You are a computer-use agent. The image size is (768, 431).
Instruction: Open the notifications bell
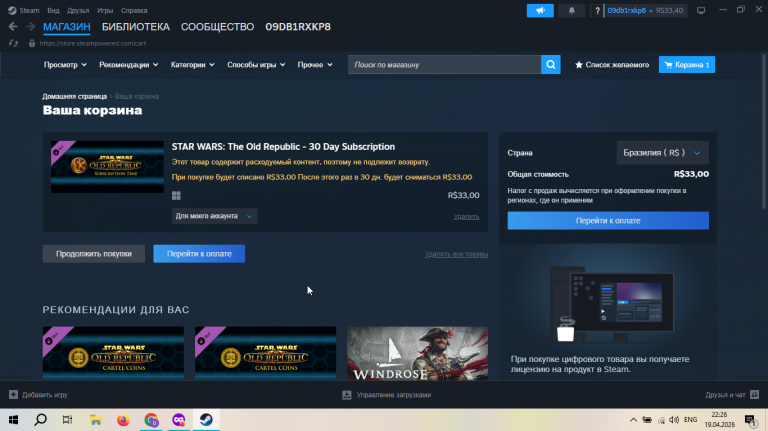571,10
